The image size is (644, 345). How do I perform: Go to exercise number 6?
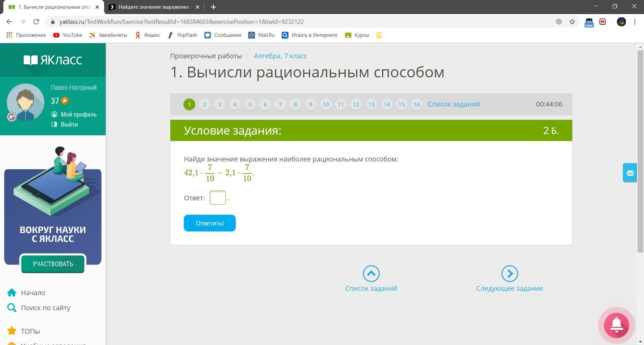coord(265,104)
